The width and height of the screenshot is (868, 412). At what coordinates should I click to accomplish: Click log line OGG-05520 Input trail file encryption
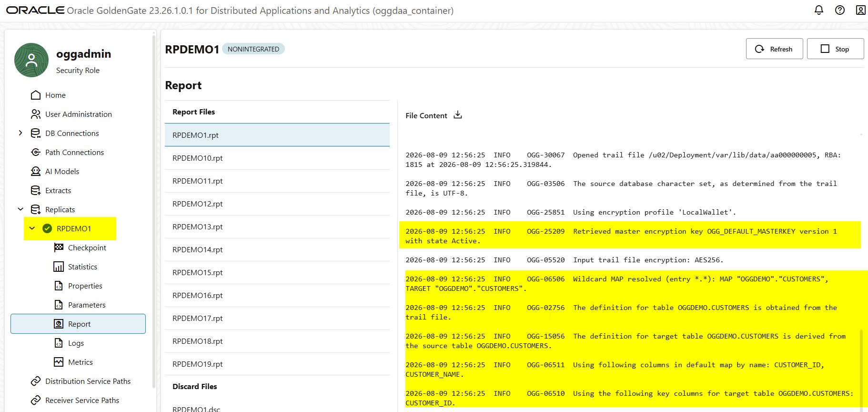click(x=564, y=260)
